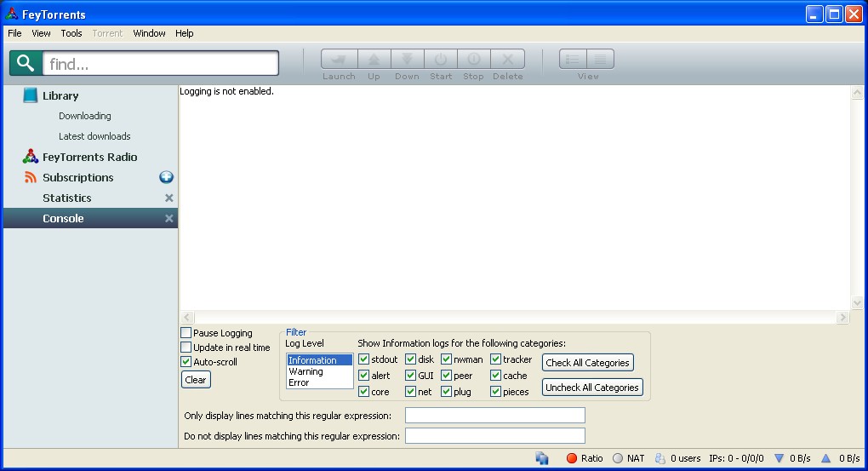The height and width of the screenshot is (471, 868).
Task: Click the Delete X toolbar icon
Action: coord(508,59)
